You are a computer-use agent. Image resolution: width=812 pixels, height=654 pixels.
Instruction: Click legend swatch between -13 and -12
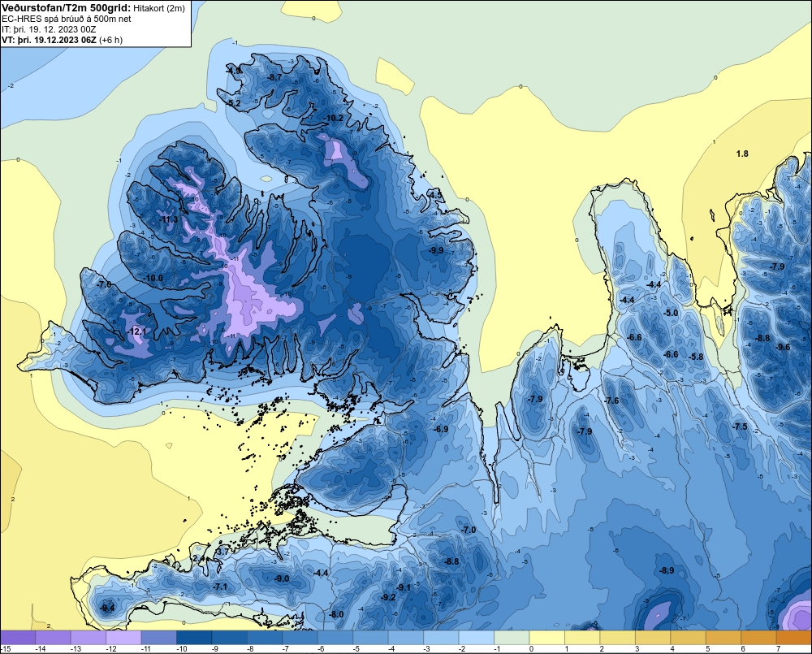pyautogui.click(x=89, y=638)
